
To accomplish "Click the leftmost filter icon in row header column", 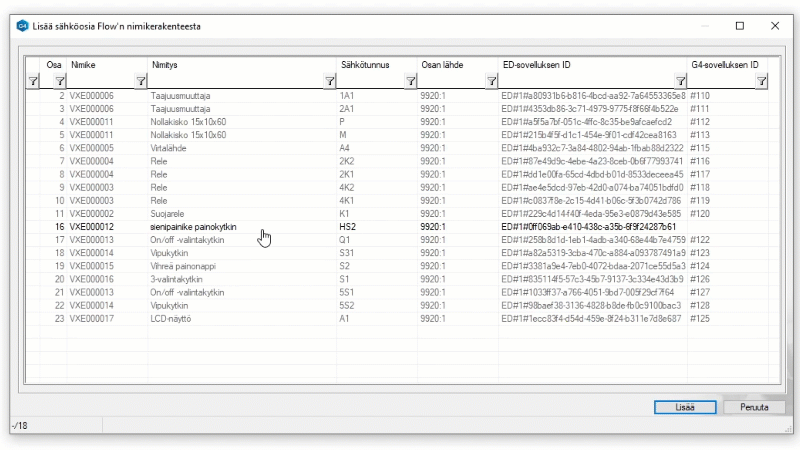I will point(32,81).
